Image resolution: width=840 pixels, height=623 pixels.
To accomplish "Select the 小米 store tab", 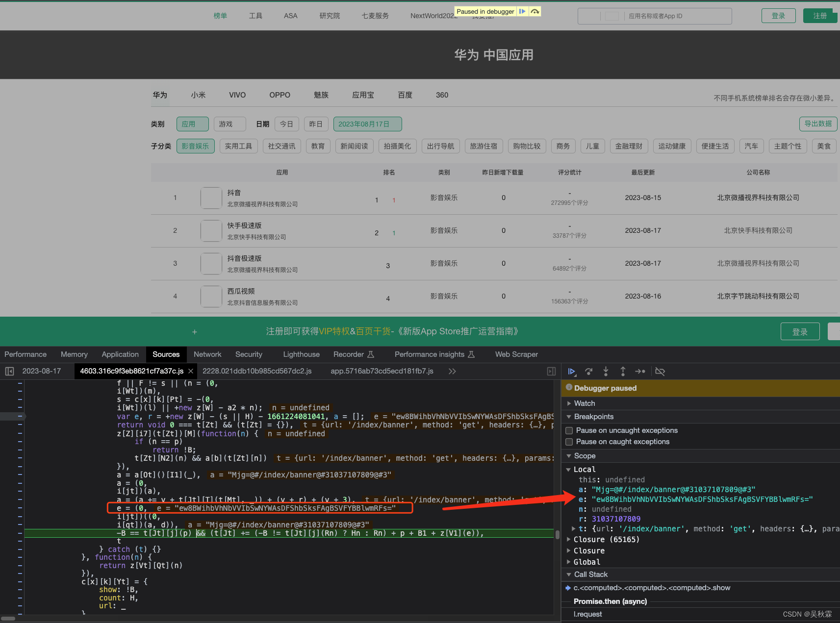I will (198, 95).
